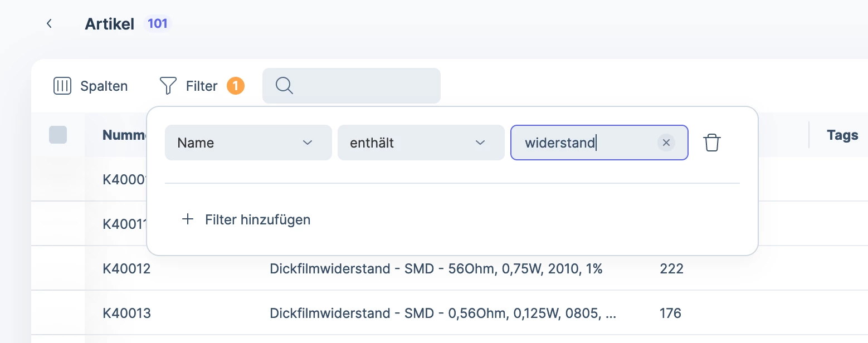This screenshot has height=343, width=868.
Task: Open the Name field dropdown
Action: 248,143
